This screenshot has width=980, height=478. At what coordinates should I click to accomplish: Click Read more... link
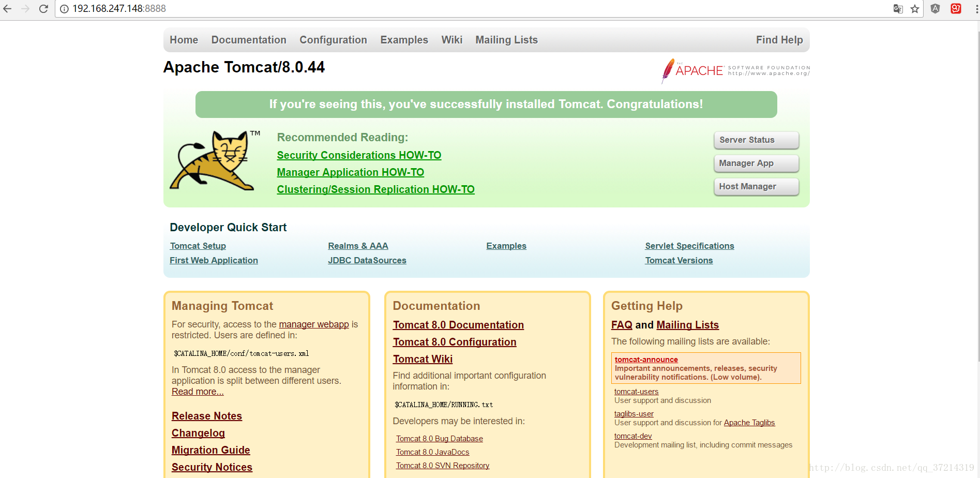tap(198, 392)
